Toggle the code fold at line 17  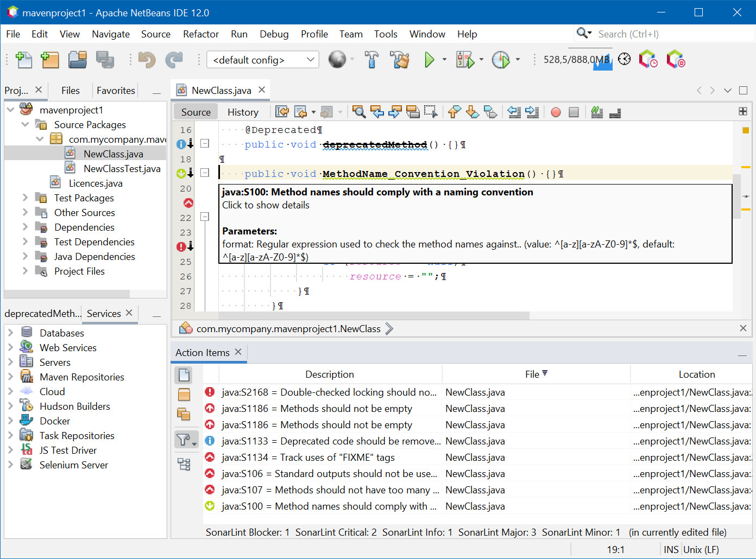click(205, 144)
